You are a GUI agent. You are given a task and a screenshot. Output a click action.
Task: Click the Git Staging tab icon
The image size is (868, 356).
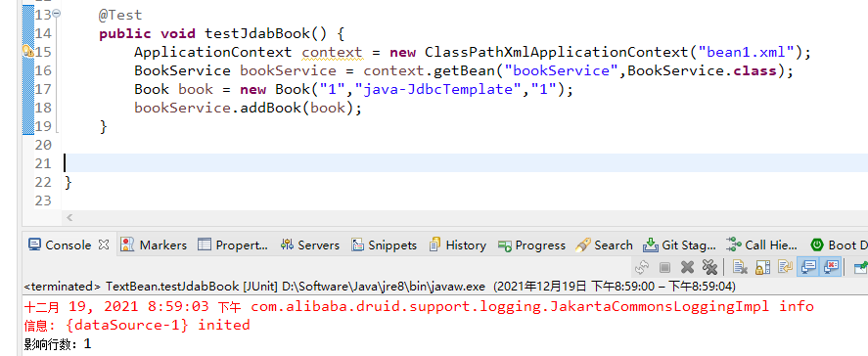[x=650, y=245]
